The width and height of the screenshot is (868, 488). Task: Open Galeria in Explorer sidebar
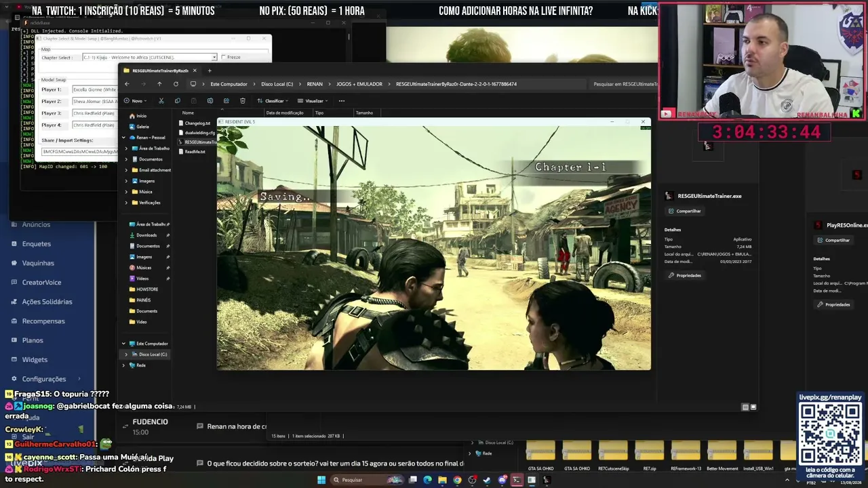tap(139, 127)
